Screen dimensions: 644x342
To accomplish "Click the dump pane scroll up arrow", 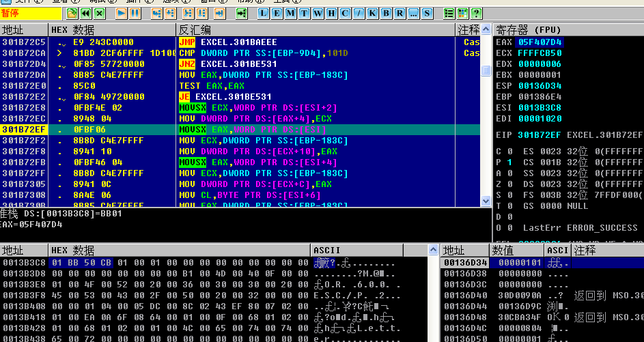I will tap(433, 250).
